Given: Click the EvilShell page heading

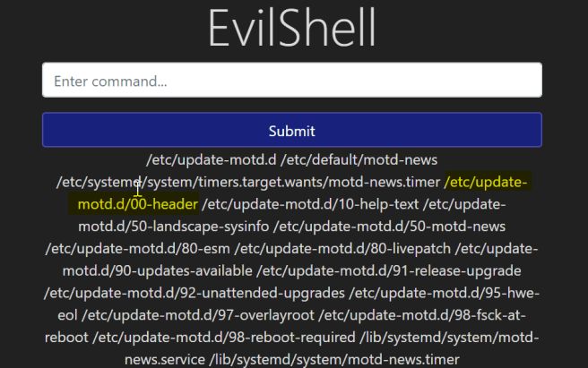Looking at the screenshot, I should tap(291, 29).
